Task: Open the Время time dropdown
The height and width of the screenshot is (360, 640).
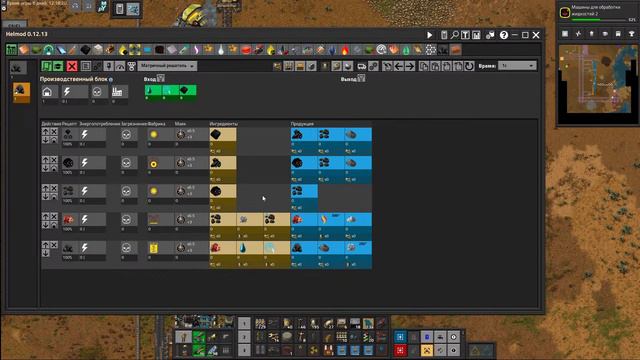Action: pos(517,66)
